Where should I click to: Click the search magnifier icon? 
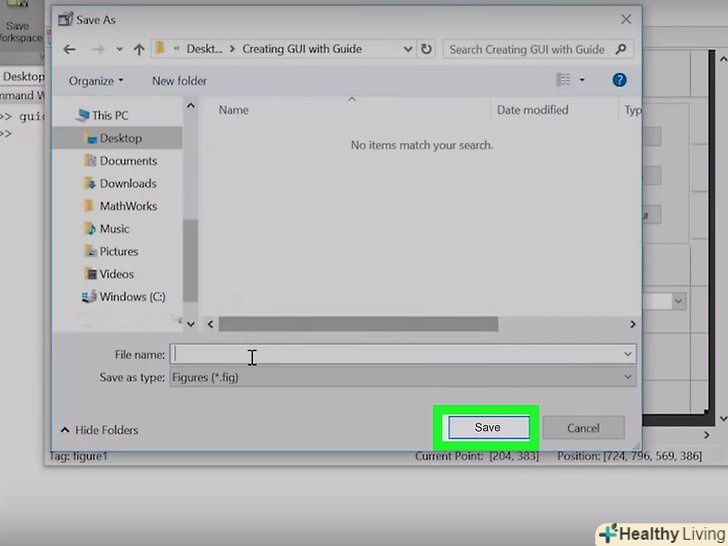click(x=621, y=49)
